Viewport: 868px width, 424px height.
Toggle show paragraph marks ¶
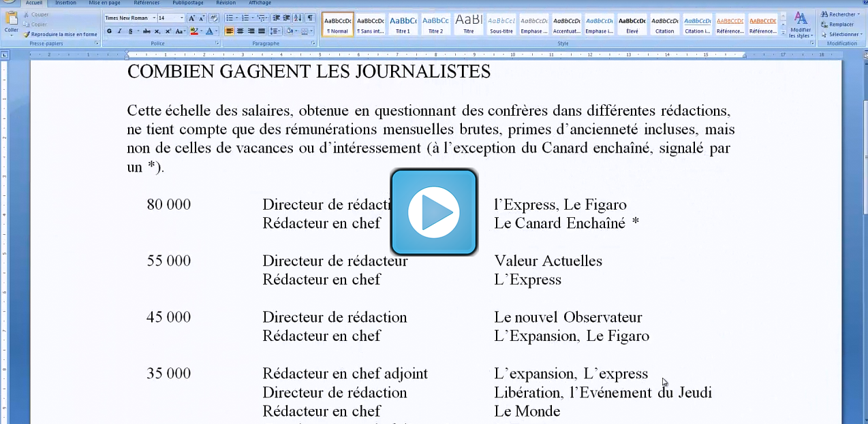point(310,18)
